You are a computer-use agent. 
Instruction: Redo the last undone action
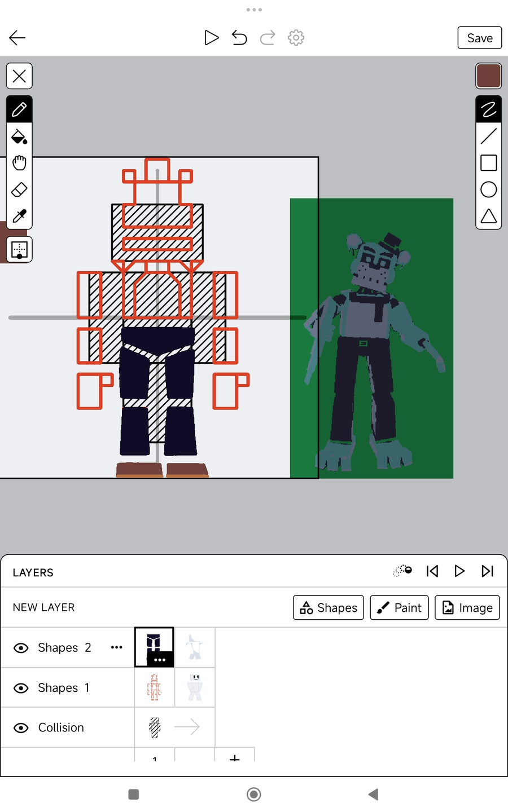pyautogui.click(x=268, y=38)
